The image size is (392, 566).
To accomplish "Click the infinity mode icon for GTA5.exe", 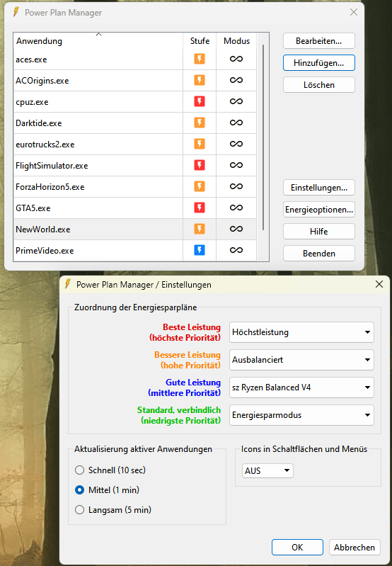I will coord(236,208).
